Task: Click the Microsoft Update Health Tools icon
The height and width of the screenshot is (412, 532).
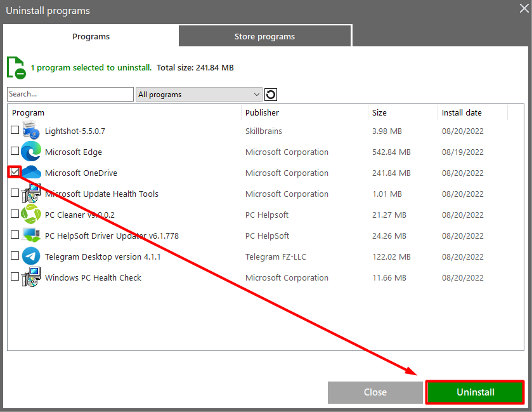Action: coord(31,193)
